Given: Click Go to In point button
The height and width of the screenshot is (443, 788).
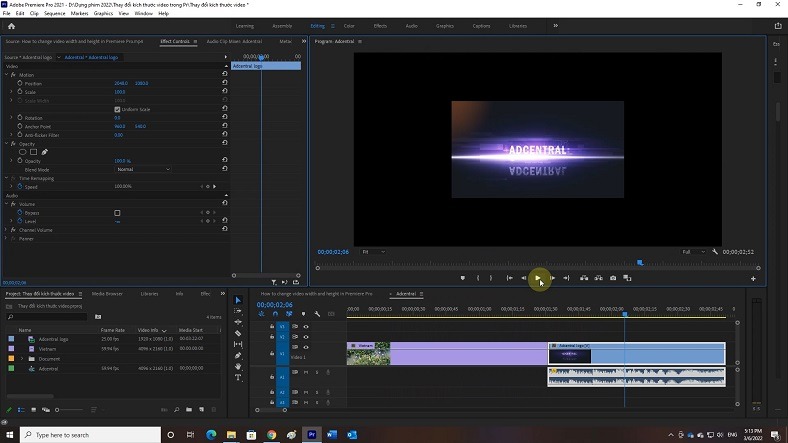Looking at the screenshot, I should point(510,278).
